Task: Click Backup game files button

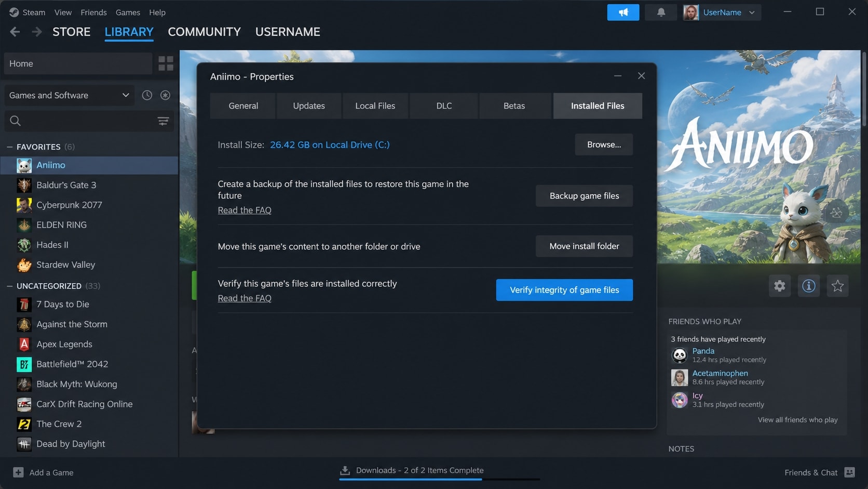Action: coord(584,196)
